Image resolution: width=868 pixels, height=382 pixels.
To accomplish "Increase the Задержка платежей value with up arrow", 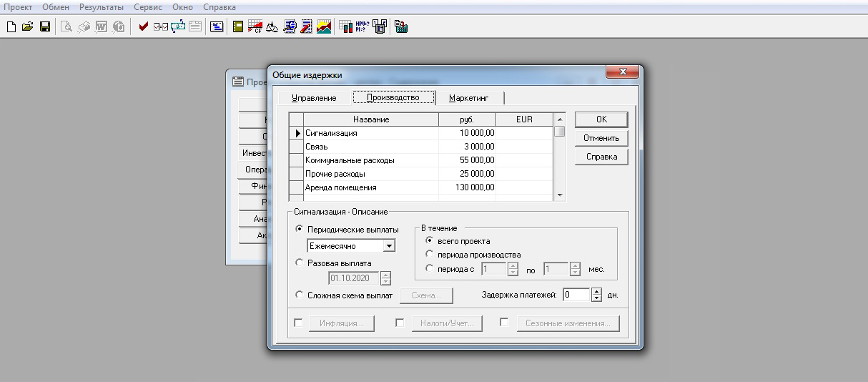I will 598,291.
